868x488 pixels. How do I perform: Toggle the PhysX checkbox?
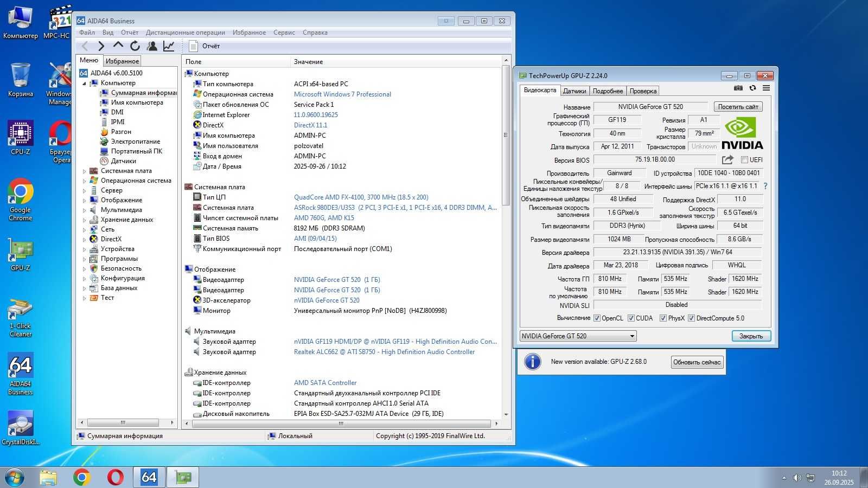click(663, 318)
